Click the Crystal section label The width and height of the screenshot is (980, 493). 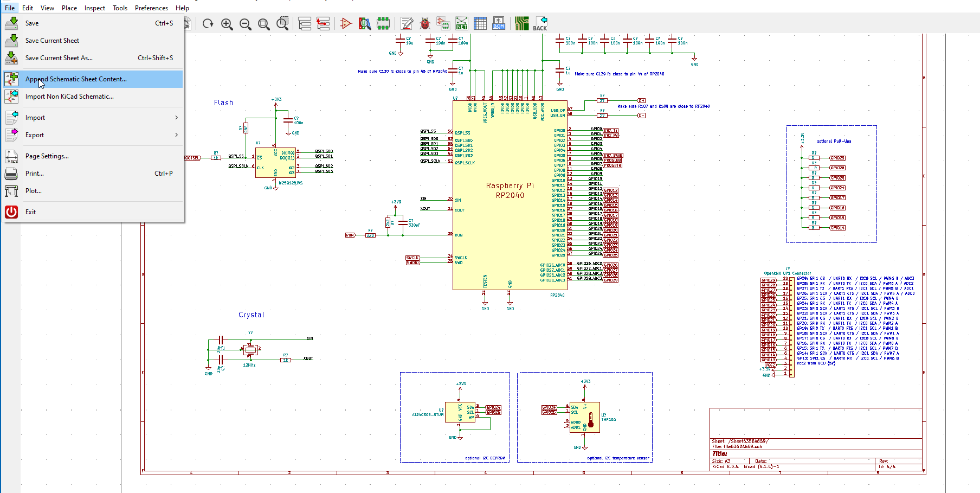pyautogui.click(x=252, y=315)
